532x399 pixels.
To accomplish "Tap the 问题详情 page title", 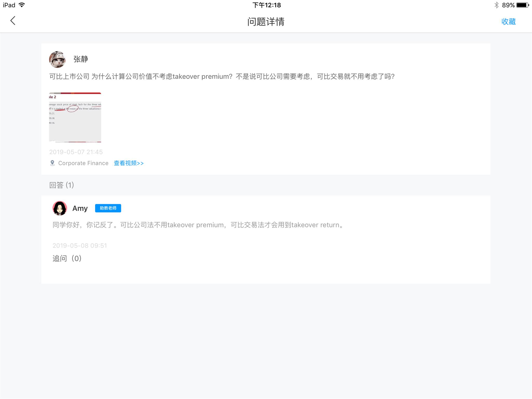I will coord(266,22).
